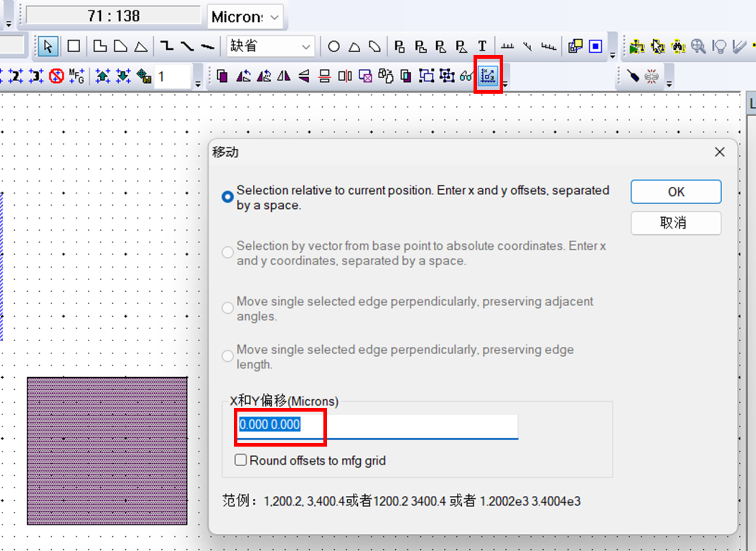Click the Flip Vertical icon

[x=304, y=76]
